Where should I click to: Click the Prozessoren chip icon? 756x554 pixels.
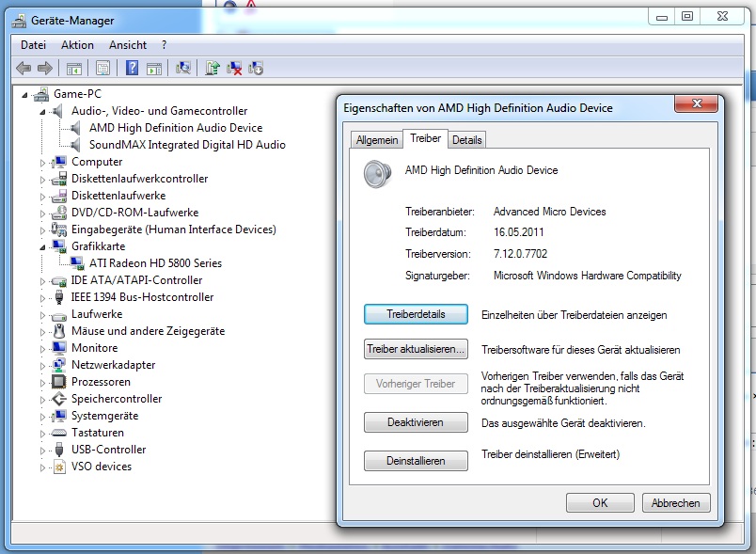click(x=59, y=382)
